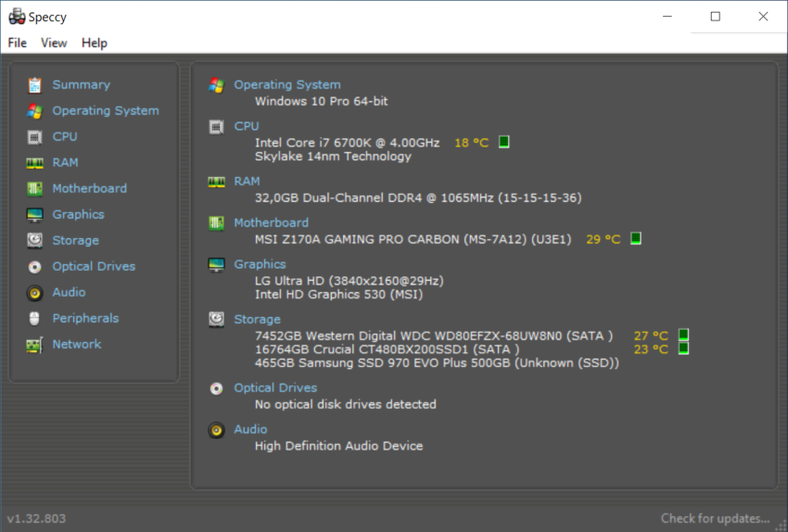Click the Check for updates link
The image size is (788, 532).
715,518
